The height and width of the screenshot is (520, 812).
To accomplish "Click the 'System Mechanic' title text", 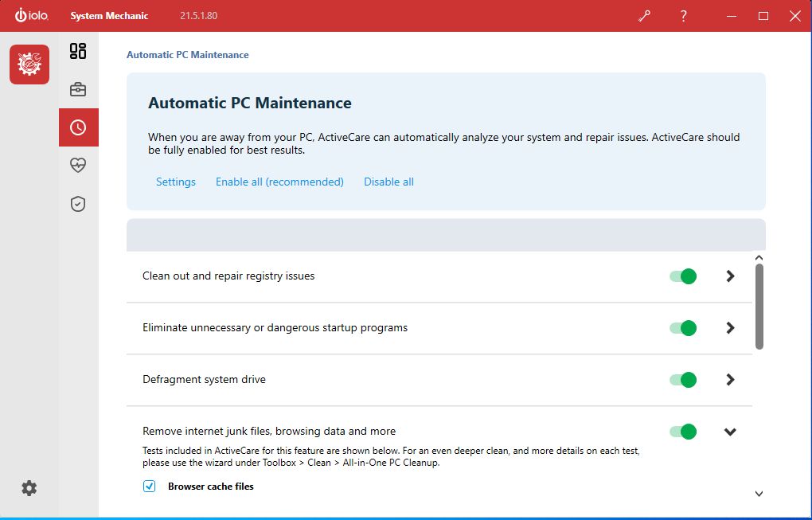I will pos(109,16).
